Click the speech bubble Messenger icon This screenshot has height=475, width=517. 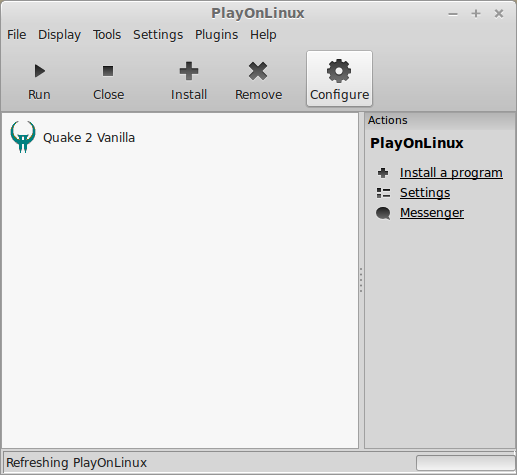click(x=383, y=213)
